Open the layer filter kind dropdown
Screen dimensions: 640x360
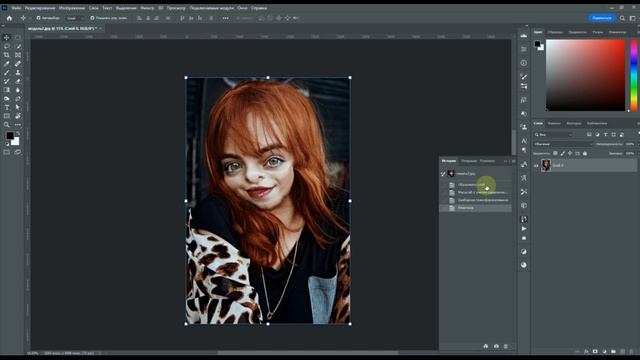tap(553, 134)
